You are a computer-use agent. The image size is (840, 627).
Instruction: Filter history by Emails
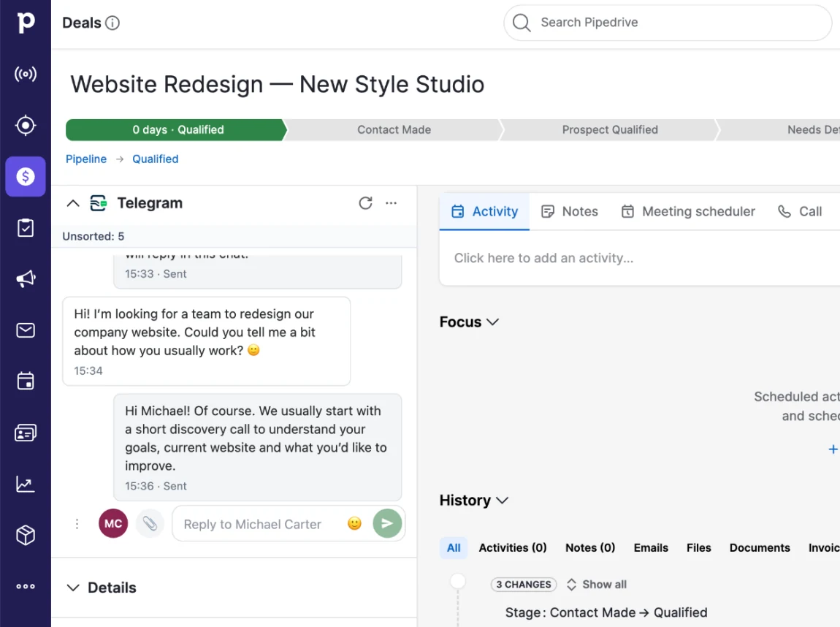(651, 547)
